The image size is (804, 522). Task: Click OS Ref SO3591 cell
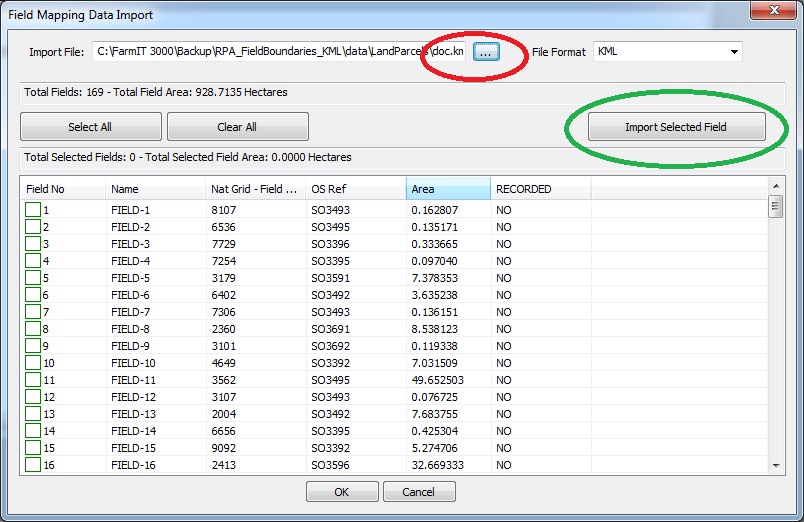(x=331, y=278)
